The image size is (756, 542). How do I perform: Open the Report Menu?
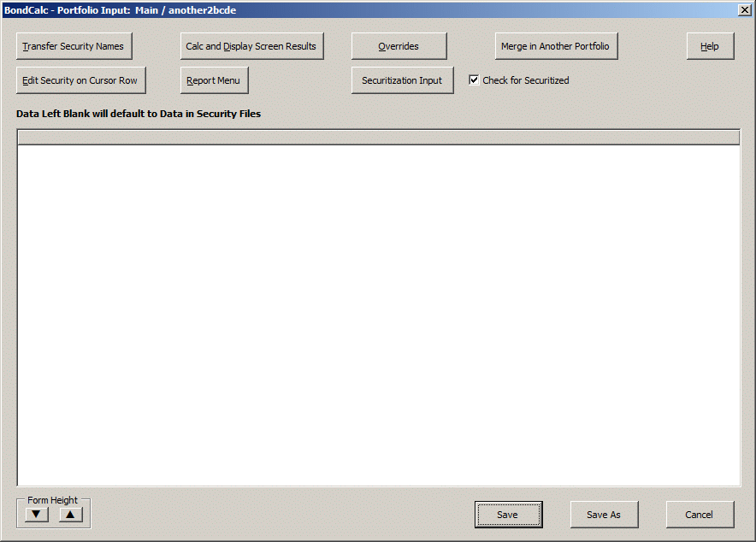[x=214, y=80]
